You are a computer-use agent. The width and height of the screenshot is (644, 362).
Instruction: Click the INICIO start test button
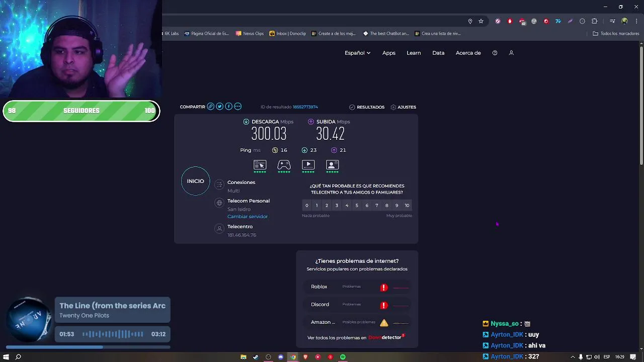pos(195,181)
